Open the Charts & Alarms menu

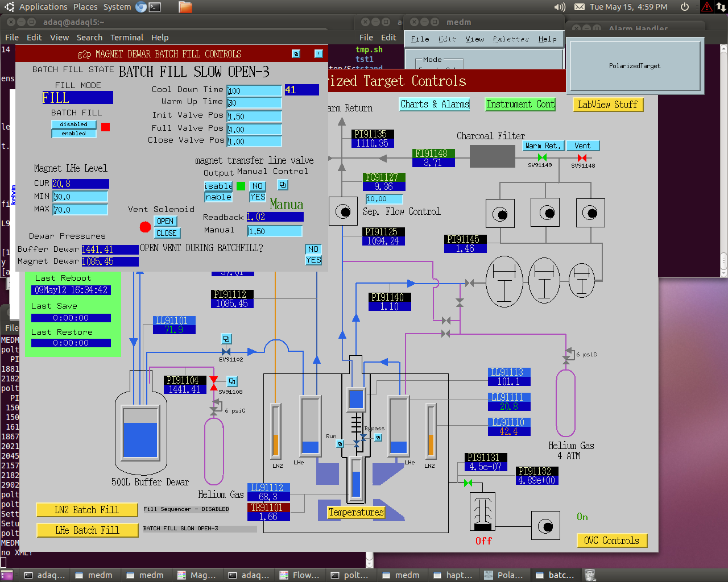point(435,104)
